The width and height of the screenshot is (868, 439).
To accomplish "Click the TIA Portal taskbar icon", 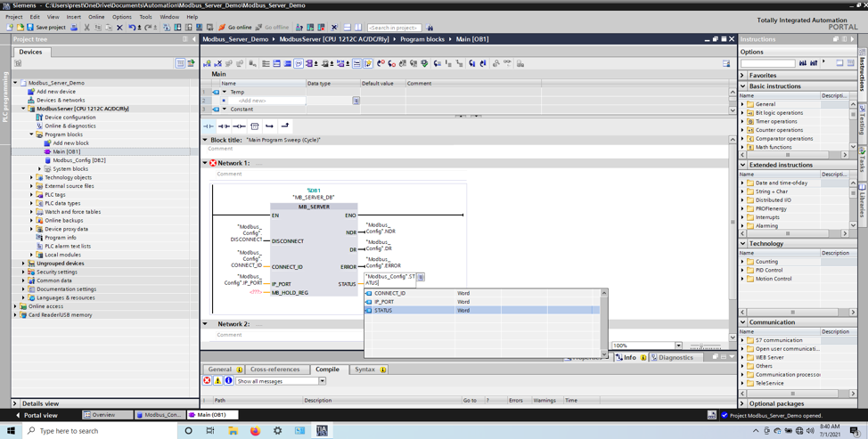I will (x=323, y=431).
